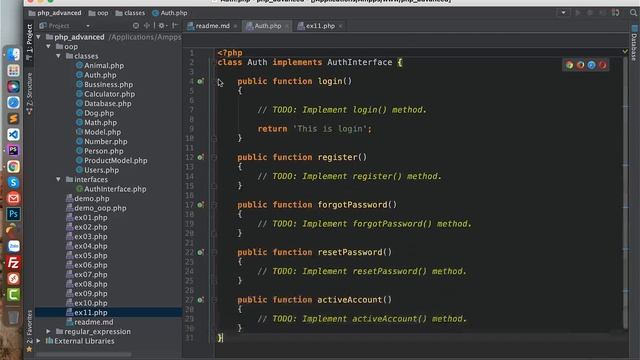Collapse the php_advanced root folder
This screenshot has width=640, height=360.
(x=39, y=37)
